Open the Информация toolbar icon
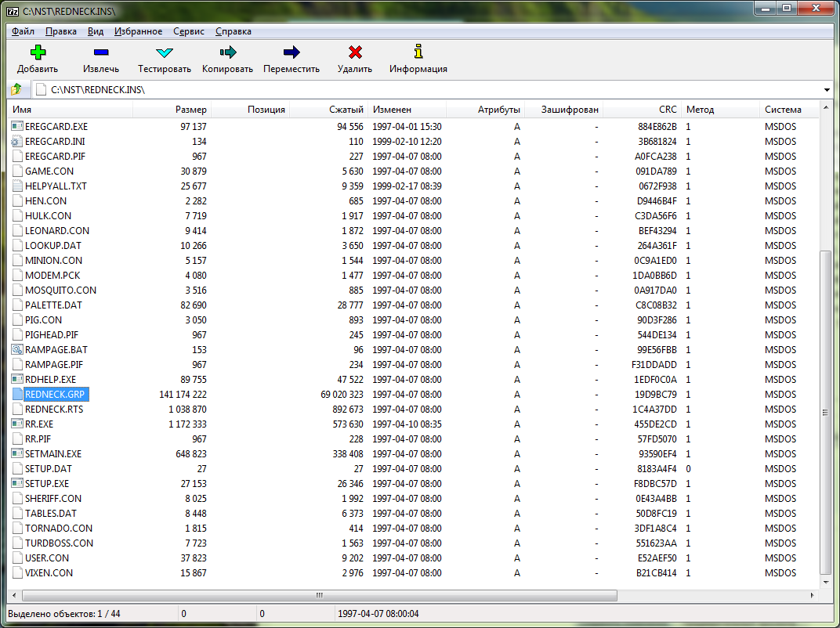The image size is (840, 628). tap(418, 52)
